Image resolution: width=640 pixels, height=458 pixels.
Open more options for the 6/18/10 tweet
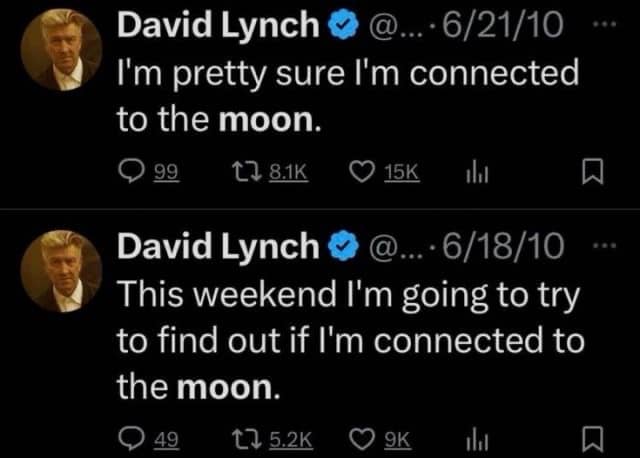click(x=604, y=246)
